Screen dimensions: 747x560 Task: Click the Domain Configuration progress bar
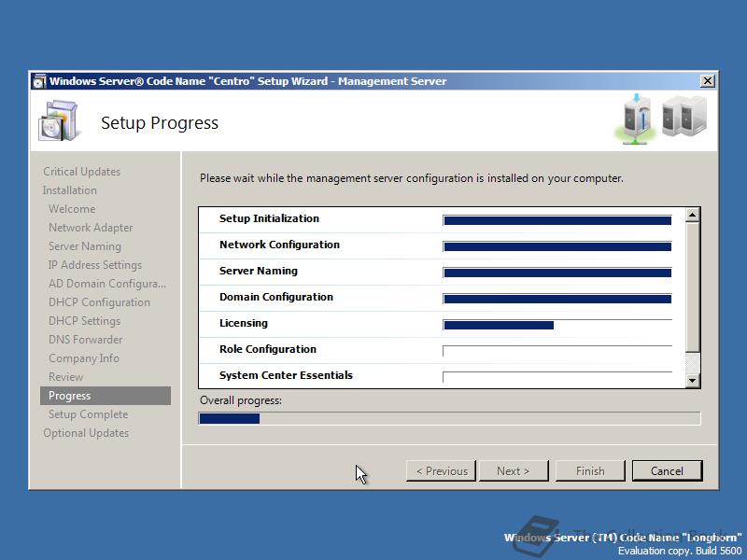(x=557, y=299)
